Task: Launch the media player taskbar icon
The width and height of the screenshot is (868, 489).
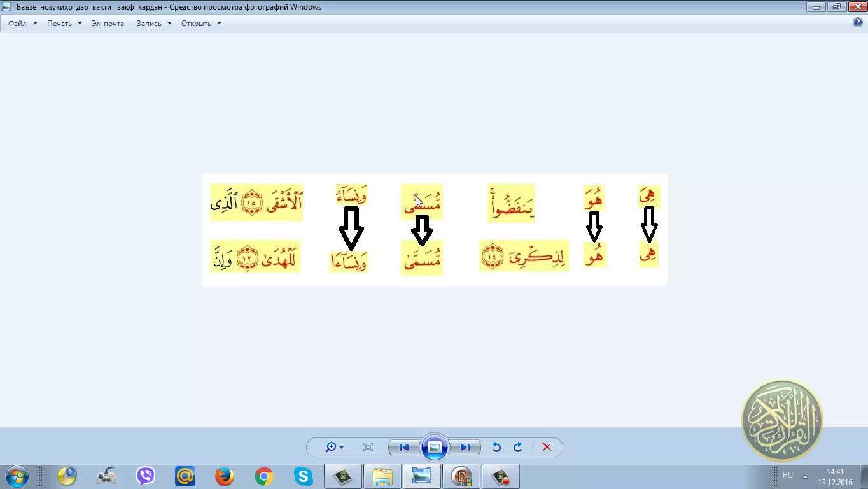Action: tap(67, 476)
